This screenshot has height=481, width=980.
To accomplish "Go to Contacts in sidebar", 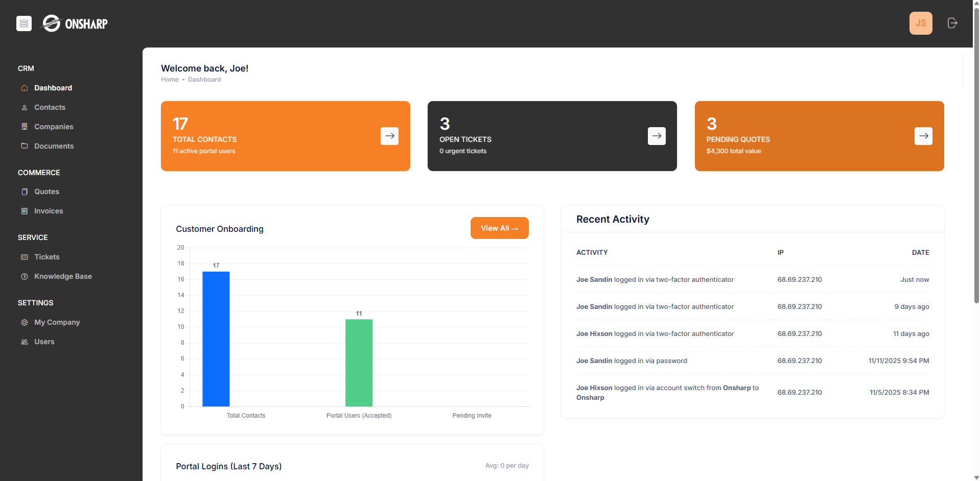I will point(50,107).
